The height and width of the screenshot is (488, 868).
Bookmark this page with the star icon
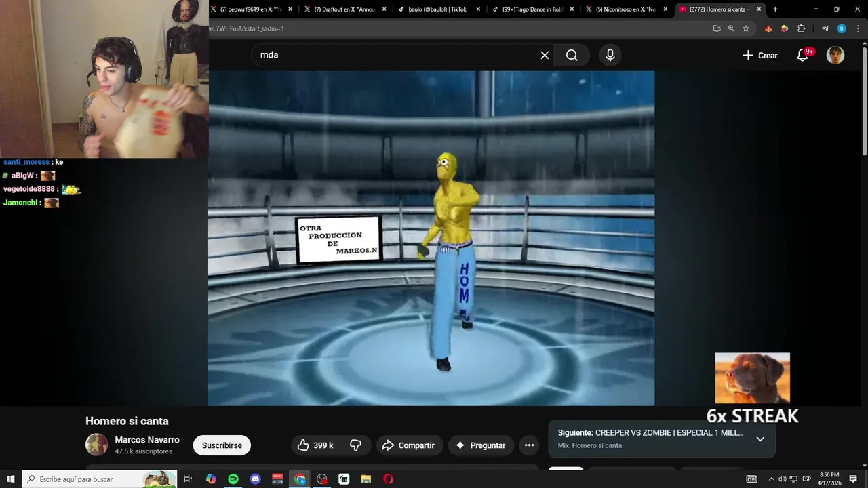[x=746, y=28]
